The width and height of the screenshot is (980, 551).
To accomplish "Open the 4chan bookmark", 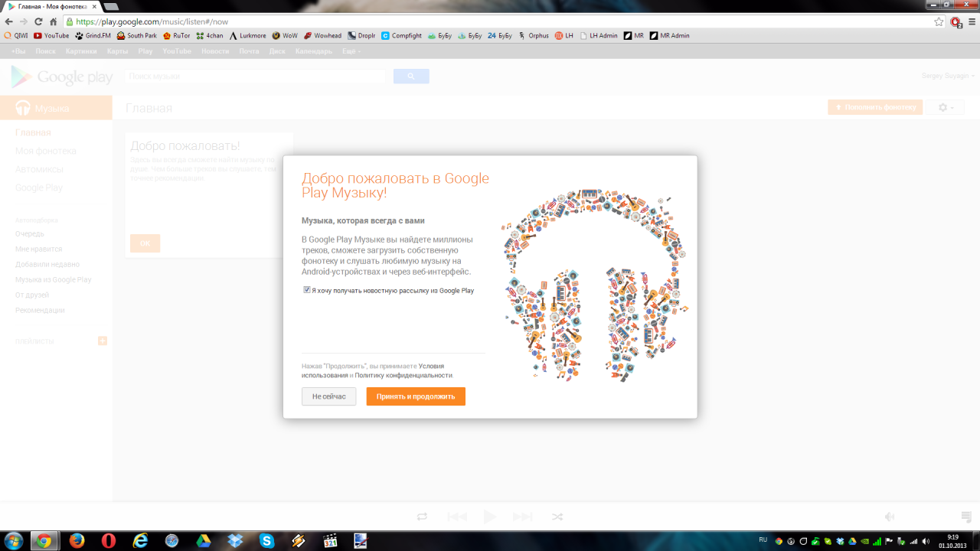I will tap(210, 35).
